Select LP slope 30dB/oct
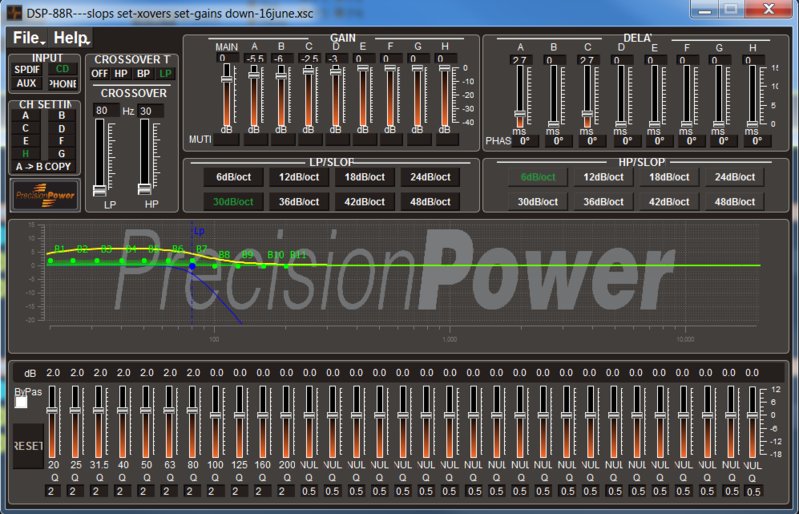 pos(233,202)
